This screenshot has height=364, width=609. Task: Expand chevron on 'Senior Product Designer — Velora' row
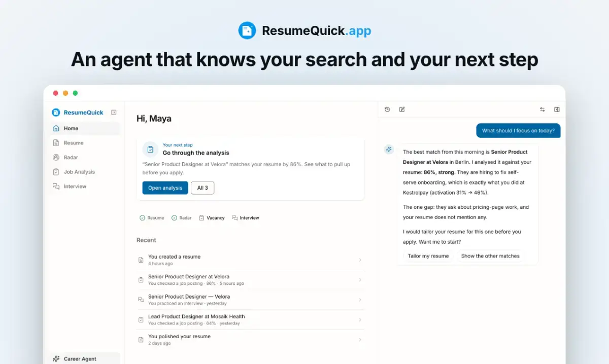[x=360, y=300]
